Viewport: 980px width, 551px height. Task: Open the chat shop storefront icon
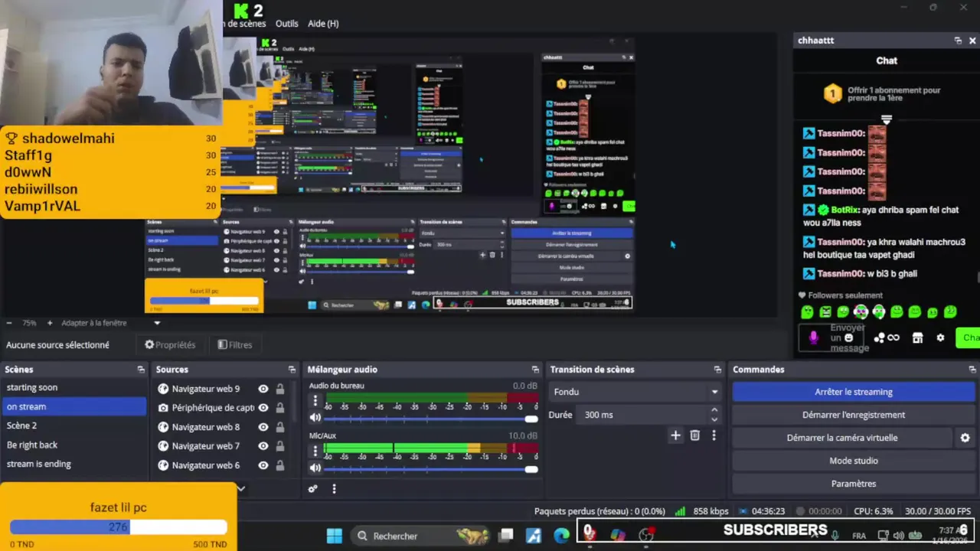917,337
